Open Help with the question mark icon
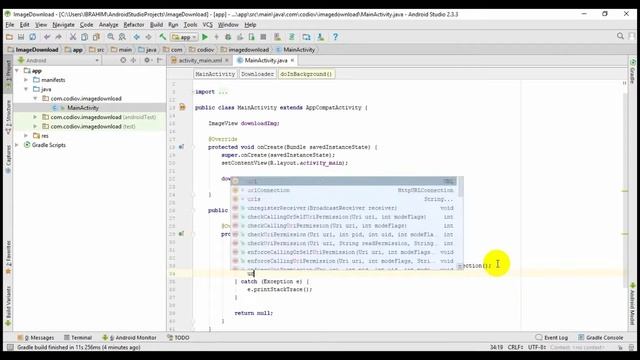This screenshot has width=640, height=360. 335,37
